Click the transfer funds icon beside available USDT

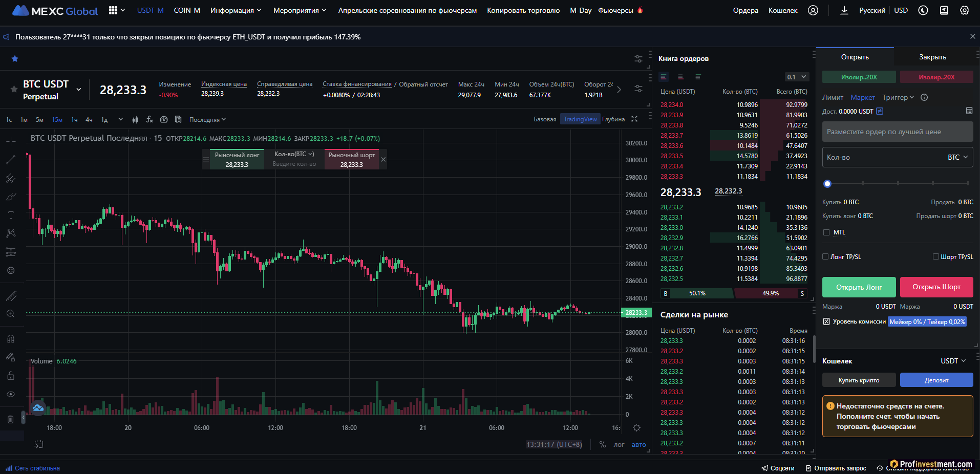tap(880, 111)
